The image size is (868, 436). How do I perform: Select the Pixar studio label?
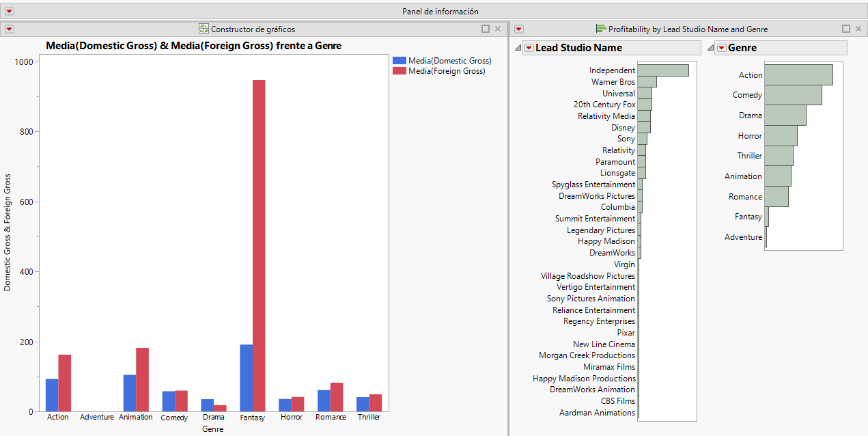(x=626, y=332)
